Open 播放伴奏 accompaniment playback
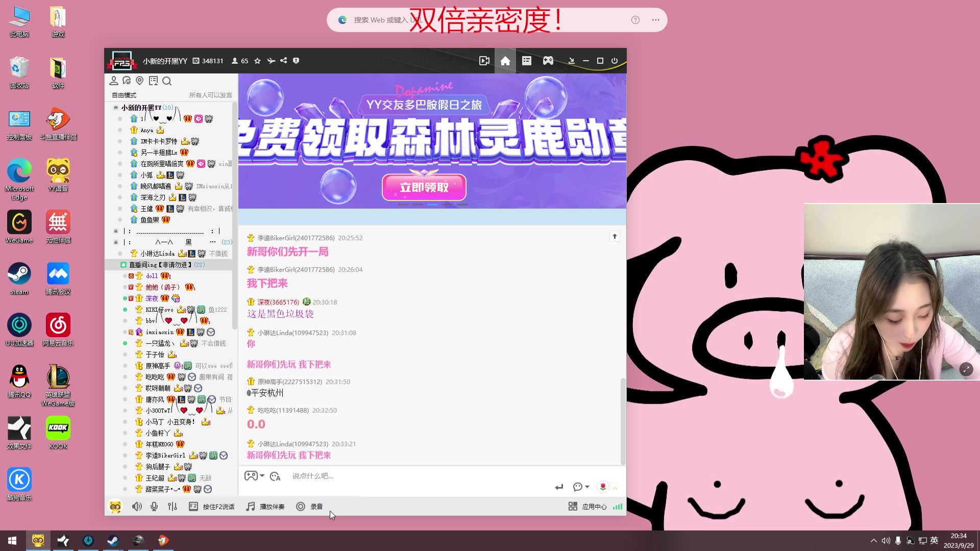 point(265,506)
